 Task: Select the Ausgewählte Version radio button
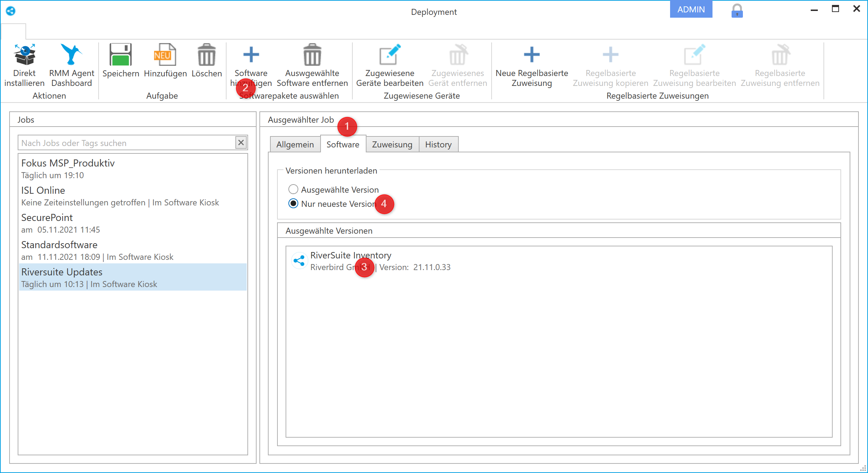coord(293,189)
